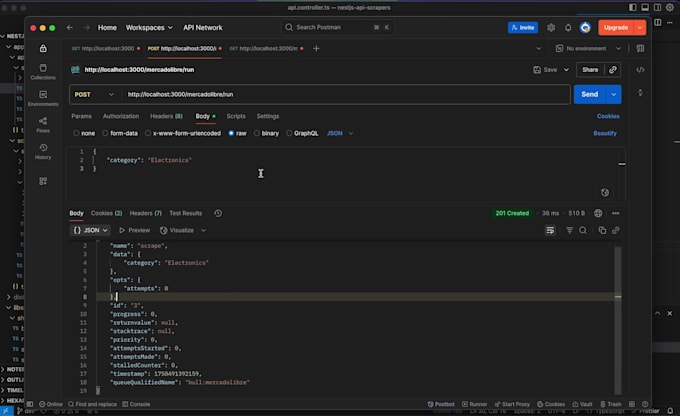Switch to response Headers (7) tab
The height and width of the screenshot is (416, 680).
pos(145,213)
